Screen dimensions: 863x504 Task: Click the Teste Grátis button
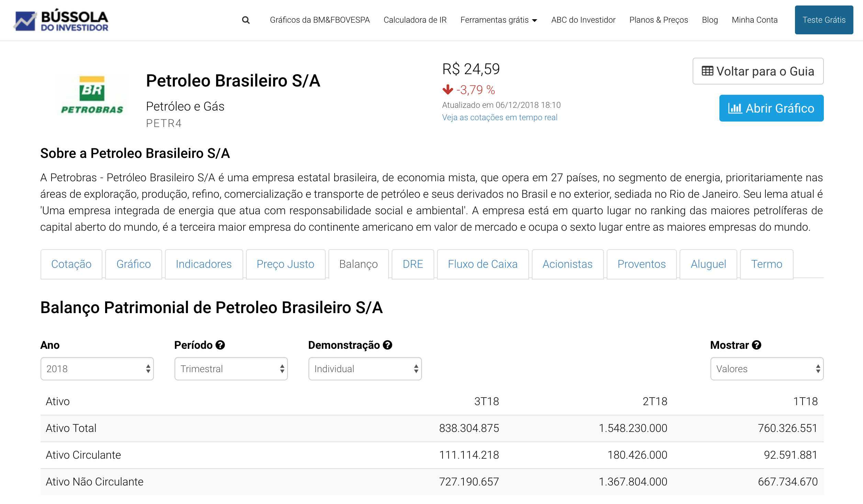point(824,20)
